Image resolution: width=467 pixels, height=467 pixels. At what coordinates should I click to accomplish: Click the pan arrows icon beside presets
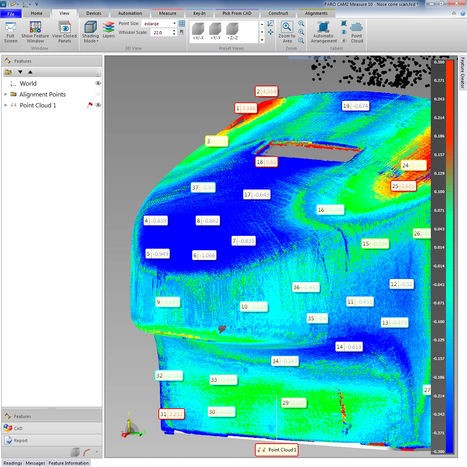point(270,32)
